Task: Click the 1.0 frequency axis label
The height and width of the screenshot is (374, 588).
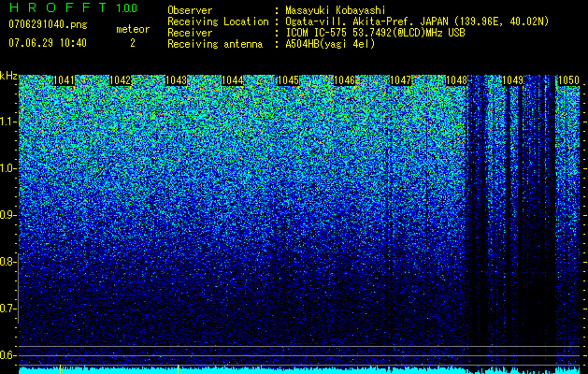Action: click(8, 168)
